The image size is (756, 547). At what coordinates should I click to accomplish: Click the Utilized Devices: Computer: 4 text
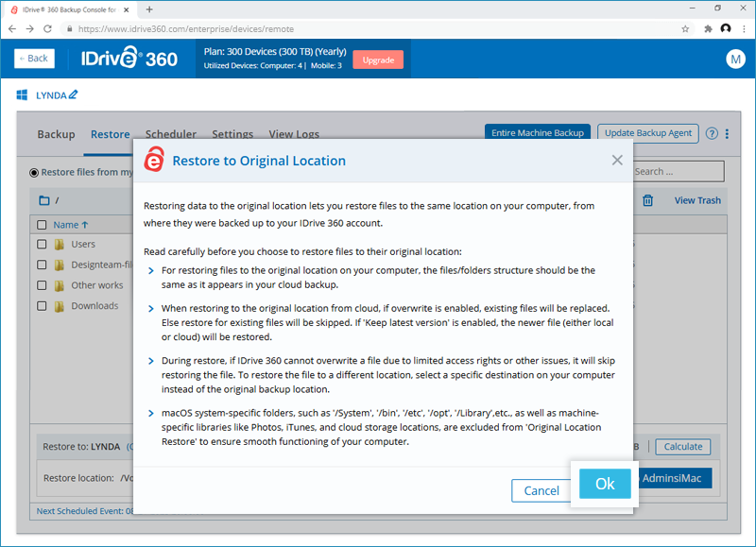pos(252,65)
